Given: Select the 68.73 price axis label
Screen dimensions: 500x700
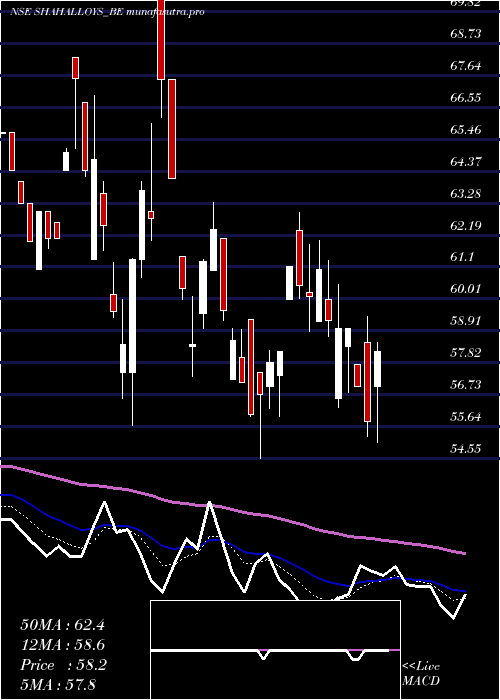Looking at the screenshot, I should 466,34.
